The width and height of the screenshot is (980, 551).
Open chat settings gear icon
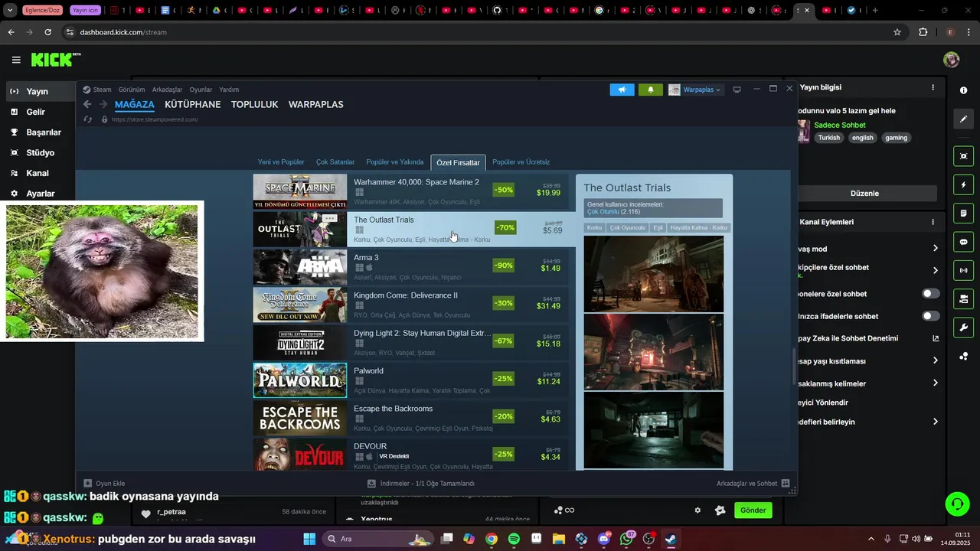pos(697,510)
